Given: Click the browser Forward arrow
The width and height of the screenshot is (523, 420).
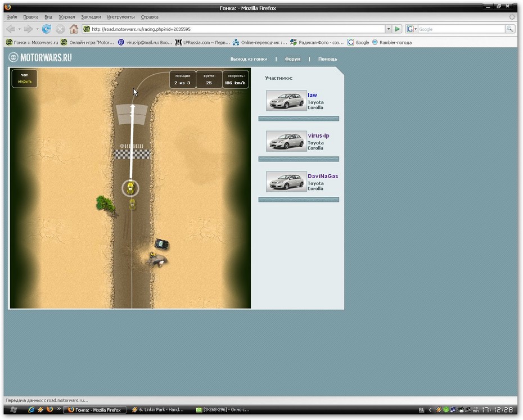Looking at the screenshot, I should tap(28, 29).
